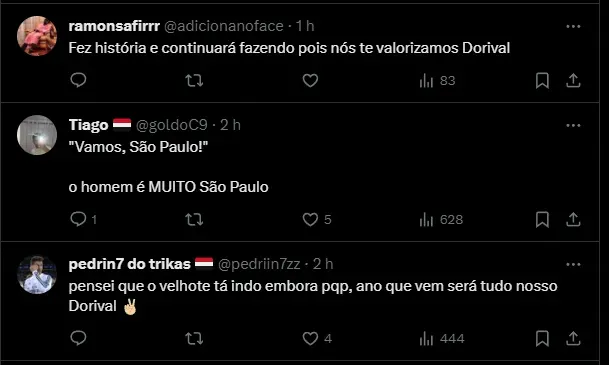The width and height of the screenshot is (609, 365).
Task: Open more options for pedrin7's tweet
Action: pyautogui.click(x=573, y=264)
